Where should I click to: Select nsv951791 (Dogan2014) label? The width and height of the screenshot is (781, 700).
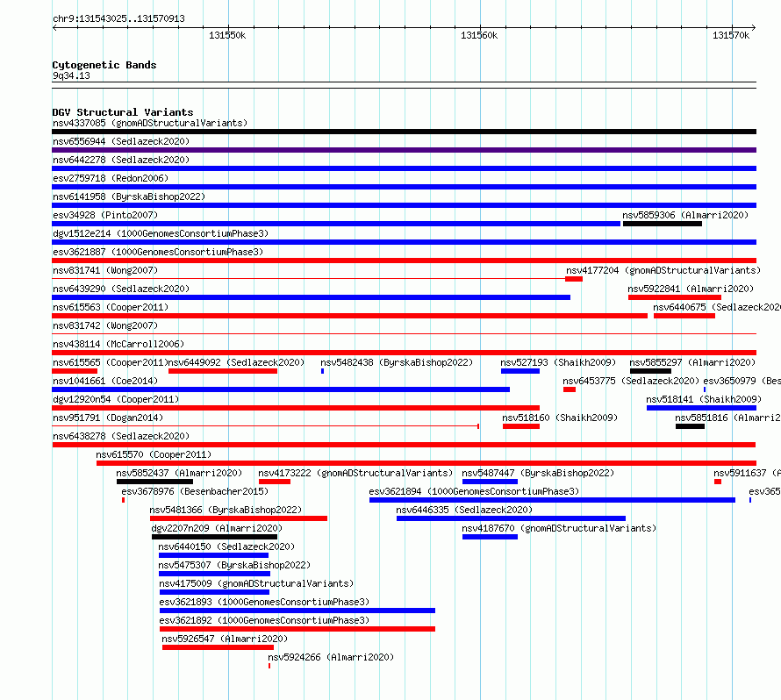[108, 418]
